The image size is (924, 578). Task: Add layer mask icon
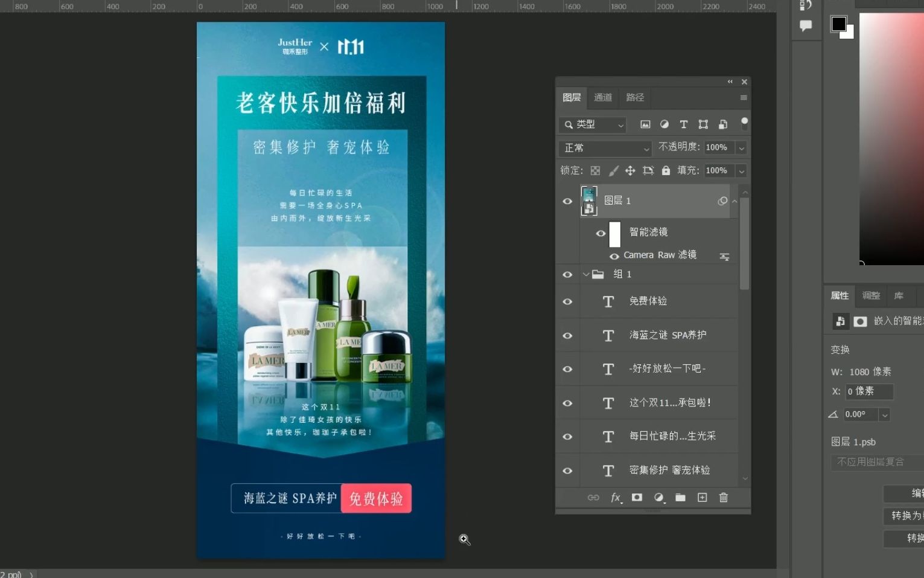[x=637, y=498]
